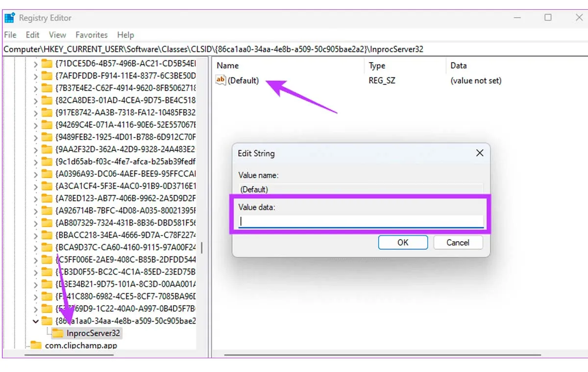Expand the {7AFDFDDB-F914 tree node
588x372 pixels.
pos(35,76)
